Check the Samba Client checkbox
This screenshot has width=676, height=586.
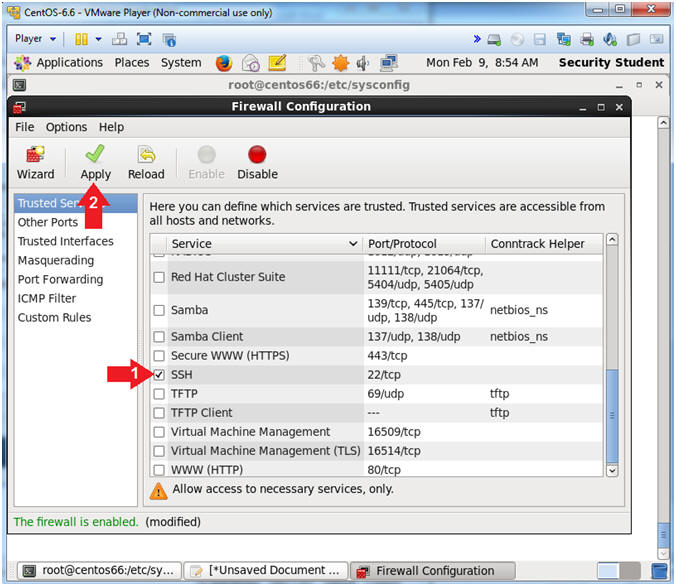(159, 337)
